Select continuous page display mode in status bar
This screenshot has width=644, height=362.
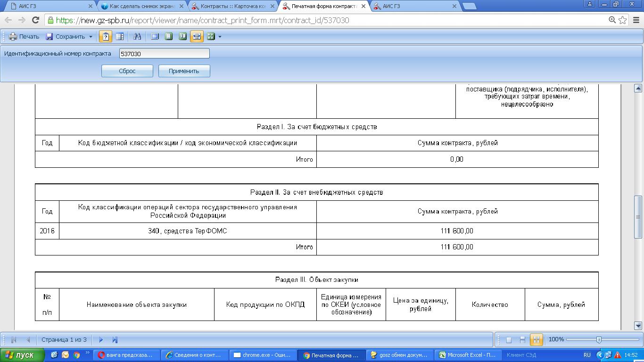(522, 339)
